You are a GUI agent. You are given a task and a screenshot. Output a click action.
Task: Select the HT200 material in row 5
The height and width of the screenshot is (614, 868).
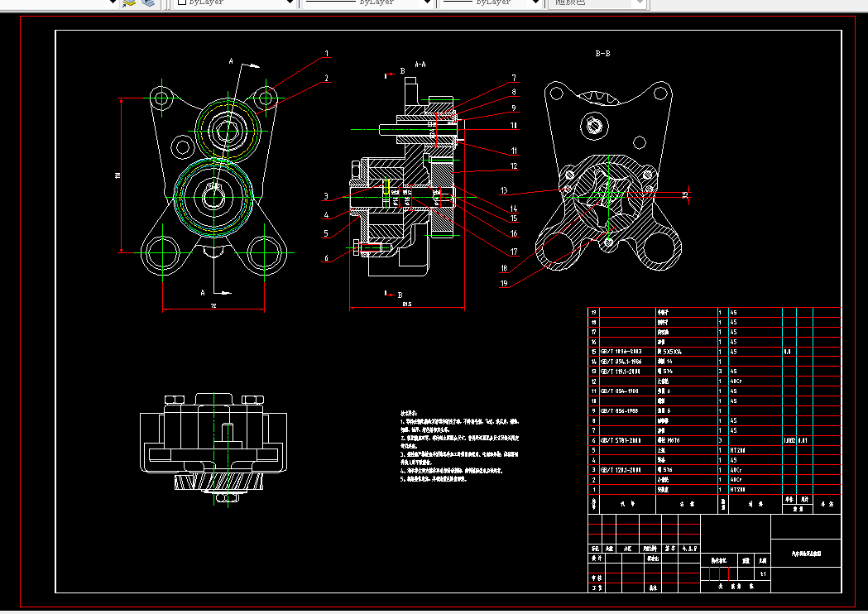point(737,451)
